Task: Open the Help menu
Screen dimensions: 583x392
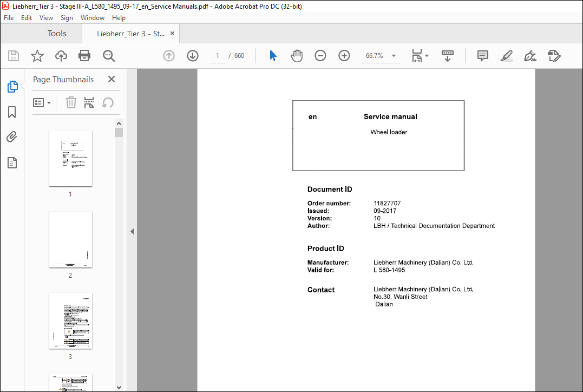Action: 119,18
